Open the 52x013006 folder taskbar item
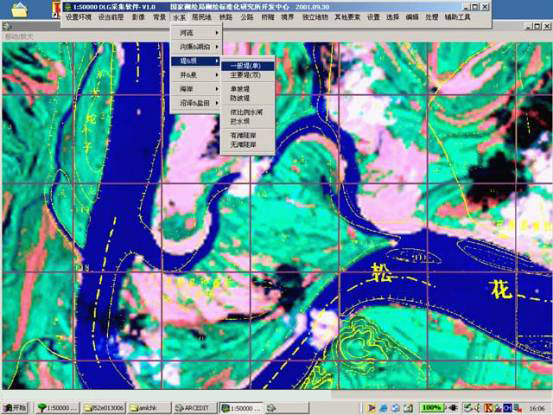This screenshot has height=415, width=553. [x=104, y=408]
